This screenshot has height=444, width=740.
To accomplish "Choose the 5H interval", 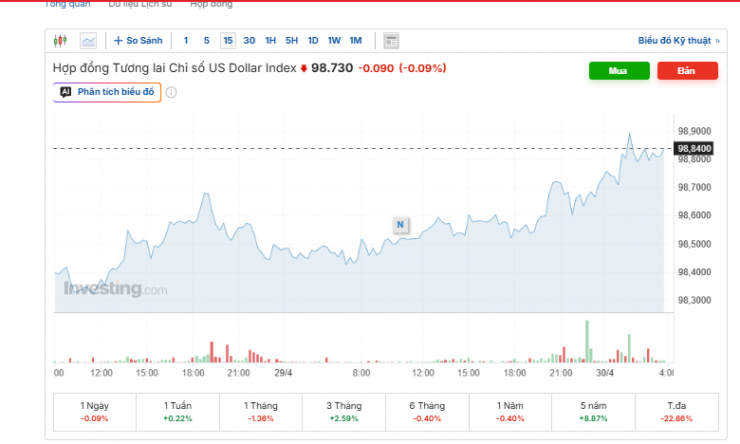I will point(292,41).
